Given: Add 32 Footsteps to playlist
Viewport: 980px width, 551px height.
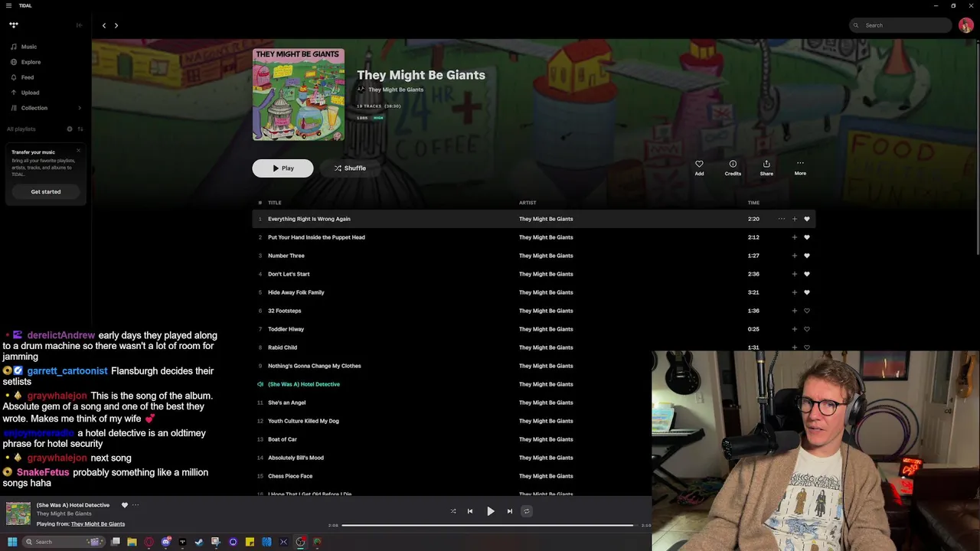Looking at the screenshot, I should [x=794, y=311].
